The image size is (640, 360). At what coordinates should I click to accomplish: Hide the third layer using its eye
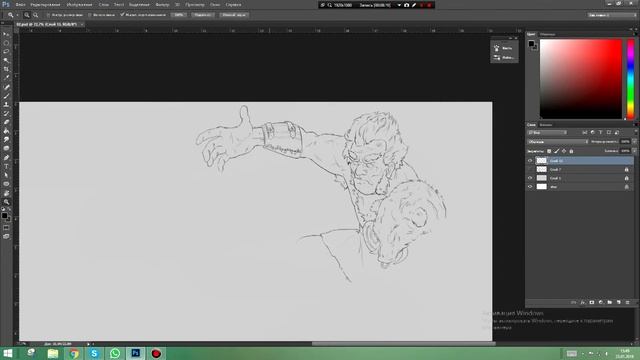(x=530, y=178)
